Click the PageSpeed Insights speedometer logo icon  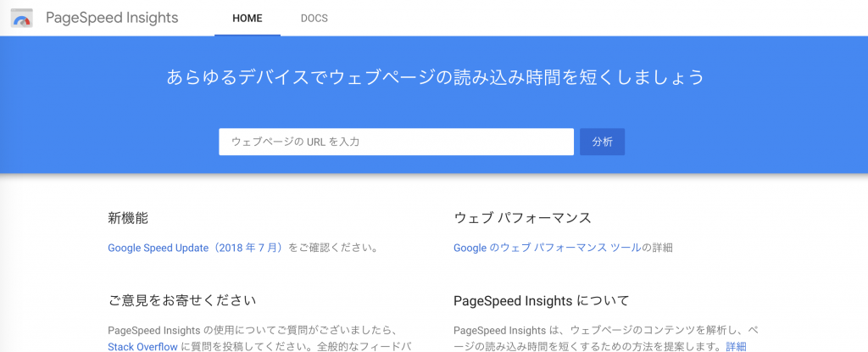coord(21,19)
